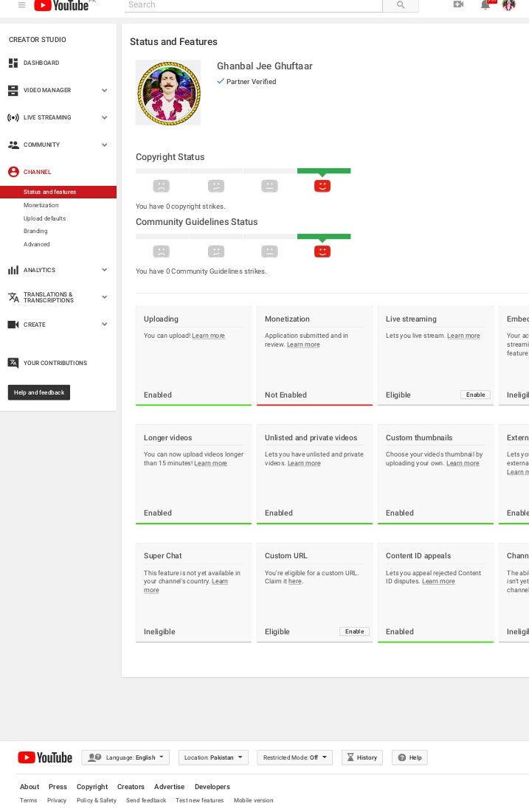Click the question mark icon on the Help button

401,757
